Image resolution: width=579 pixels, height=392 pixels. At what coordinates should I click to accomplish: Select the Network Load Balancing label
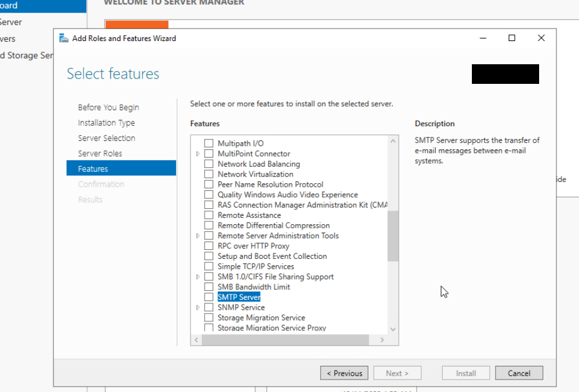point(259,164)
